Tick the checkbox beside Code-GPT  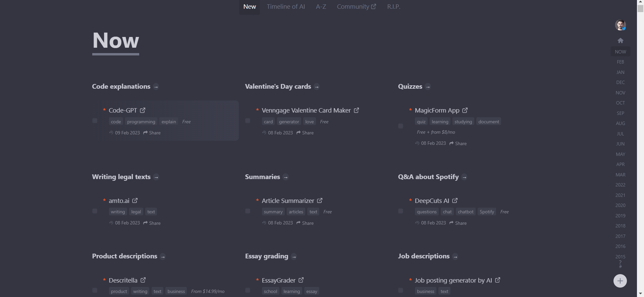(95, 121)
